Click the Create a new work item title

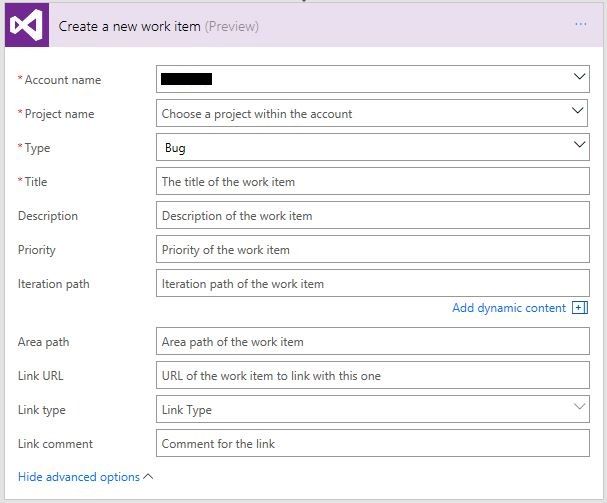[x=130, y=26]
